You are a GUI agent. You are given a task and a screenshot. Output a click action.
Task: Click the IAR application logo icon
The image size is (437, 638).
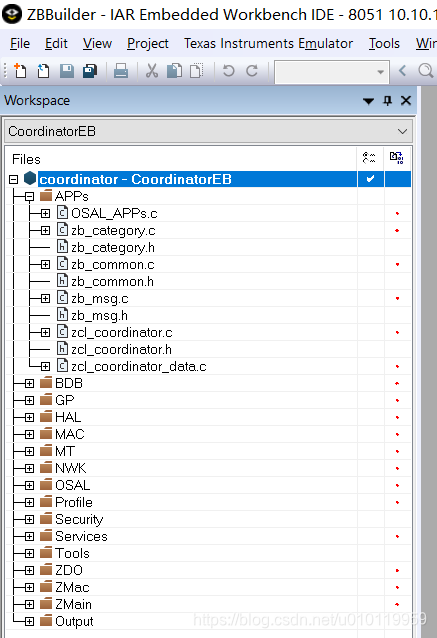pyautogui.click(x=12, y=14)
